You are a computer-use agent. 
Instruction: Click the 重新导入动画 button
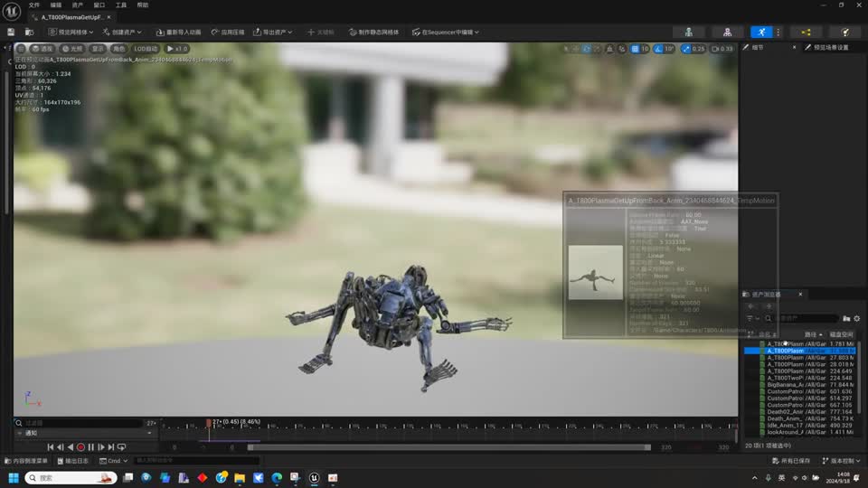178,32
